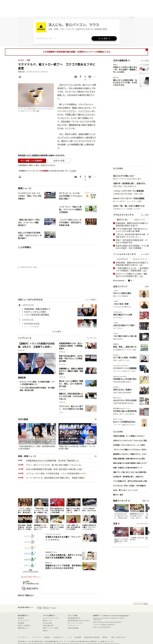
Task: Open the 満州アヘン photo gallery thumbnail
Action: click(122, 532)
